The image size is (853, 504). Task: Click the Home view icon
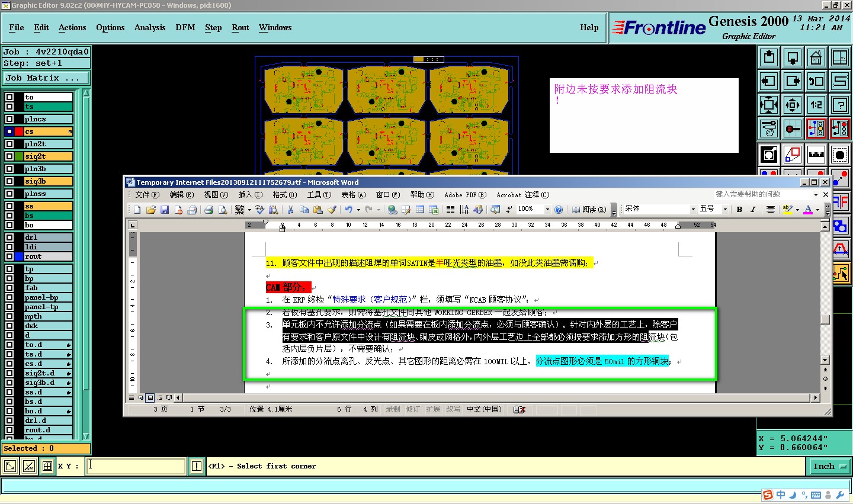[x=816, y=57]
